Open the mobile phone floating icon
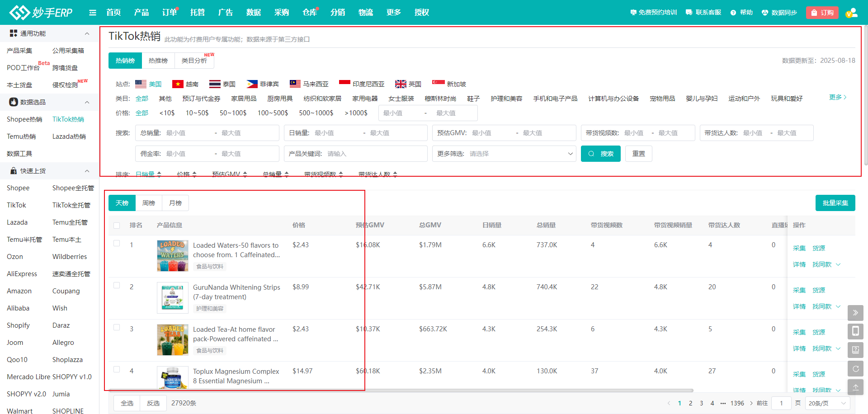Viewport: 868px width, 414px height. pos(855,331)
